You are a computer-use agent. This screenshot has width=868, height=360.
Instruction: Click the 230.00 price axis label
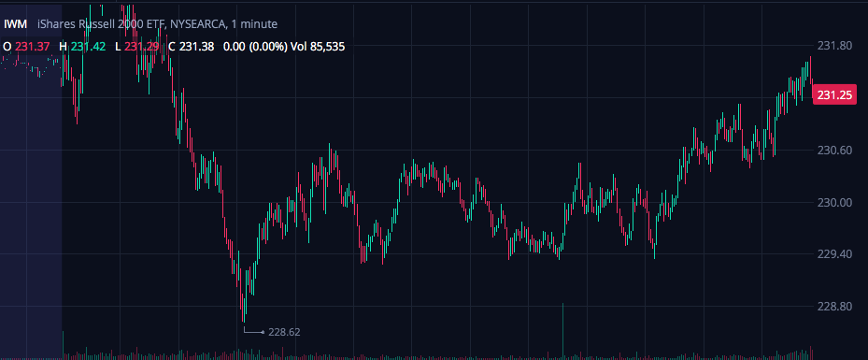[x=835, y=202]
